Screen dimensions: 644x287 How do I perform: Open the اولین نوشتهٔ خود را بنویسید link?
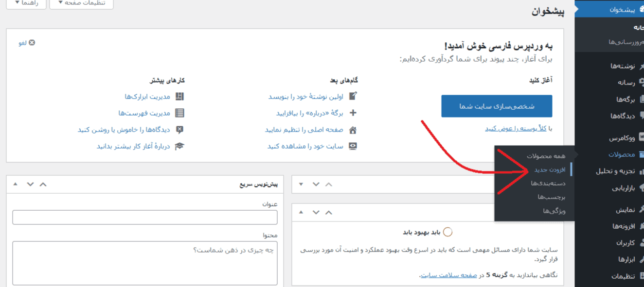click(x=306, y=97)
